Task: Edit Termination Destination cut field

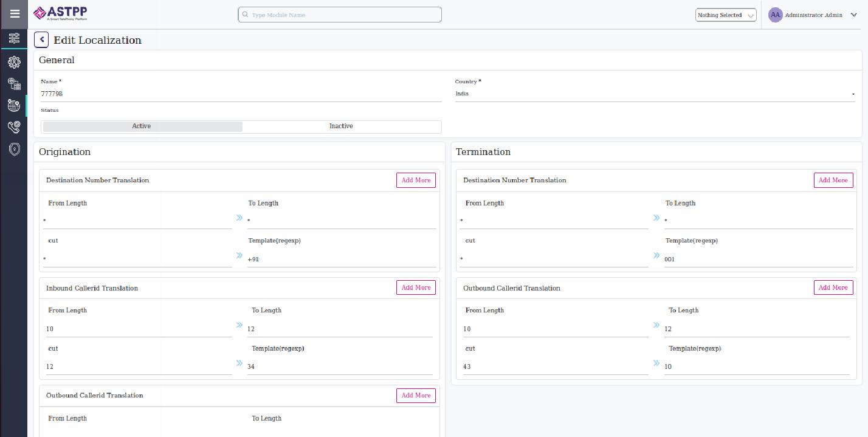Action: (554, 259)
